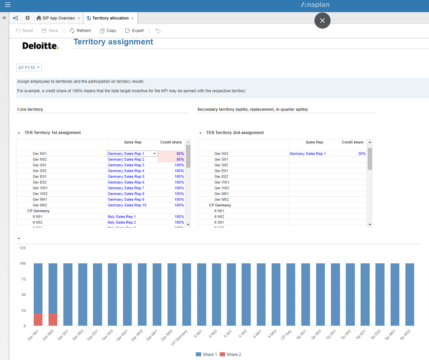Click scroll up arrow of first table

[x=188, y=142]
